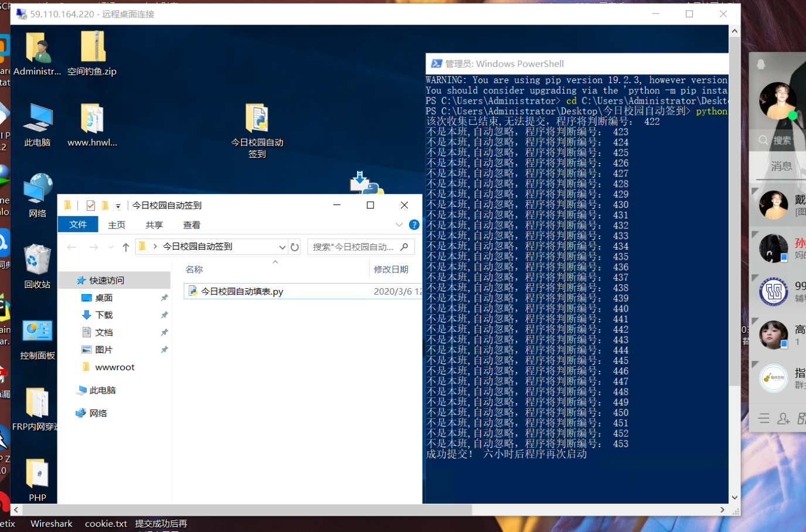806x532 pixels.
Task: Expand the Explorer ribbon with the chevron
Action: pyautogui.click(x=399, y=225)
